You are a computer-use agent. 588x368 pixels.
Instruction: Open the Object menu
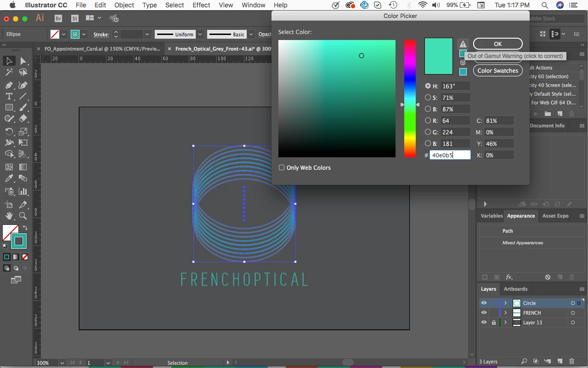tap(124, 5)
